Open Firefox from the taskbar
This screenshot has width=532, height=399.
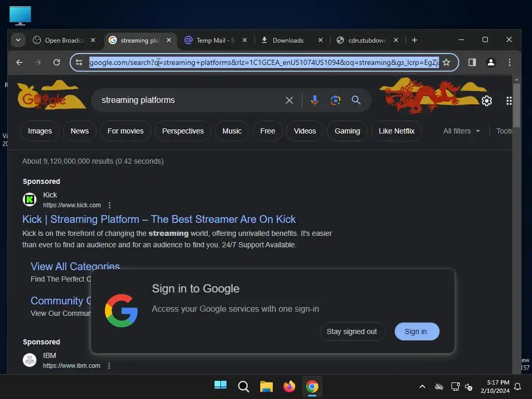click(x=289, y=386)
